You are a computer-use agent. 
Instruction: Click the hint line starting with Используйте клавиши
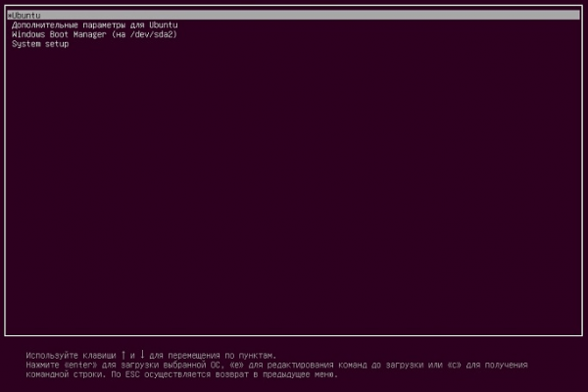[x=151, y=355]
